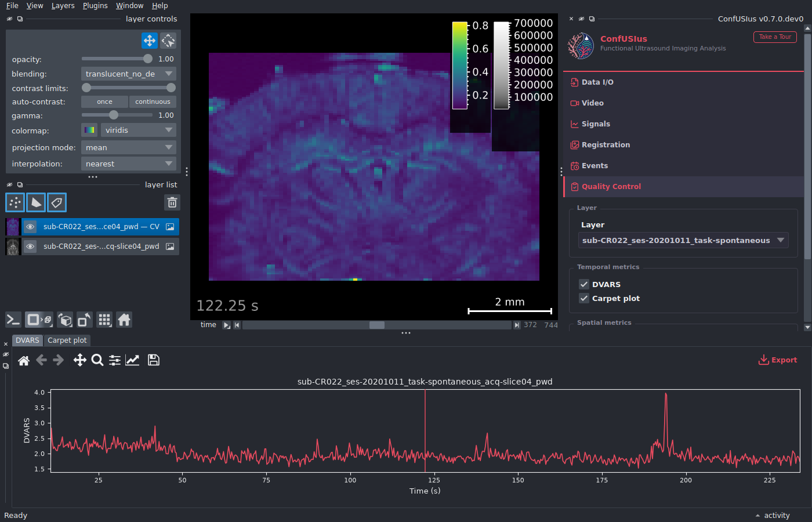Open plot subplots configuration

[115, 360]
